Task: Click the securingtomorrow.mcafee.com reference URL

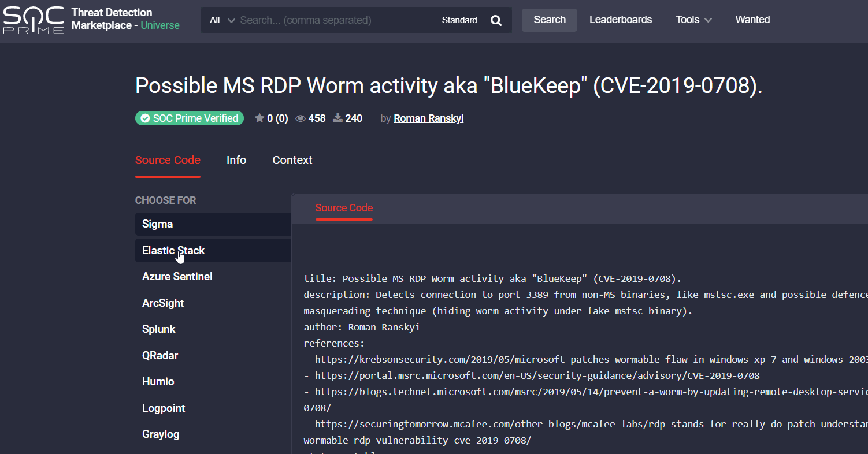Action: (585, 432)
